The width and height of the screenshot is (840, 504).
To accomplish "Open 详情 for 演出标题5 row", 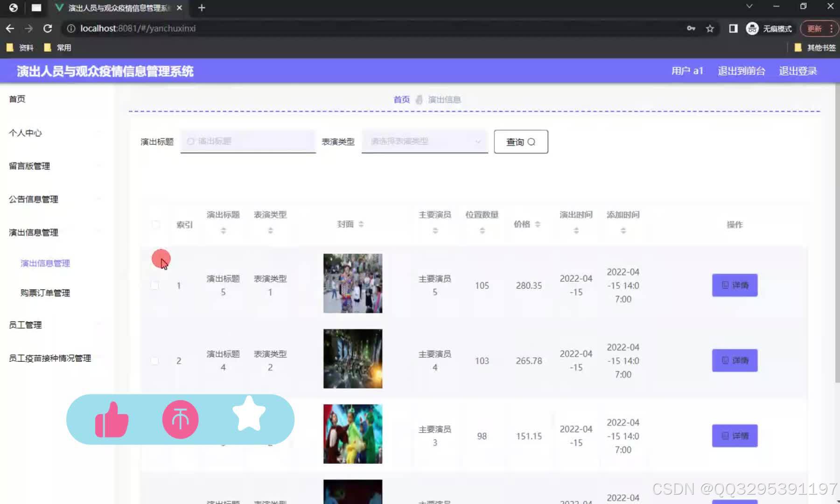I will (735, 285).
